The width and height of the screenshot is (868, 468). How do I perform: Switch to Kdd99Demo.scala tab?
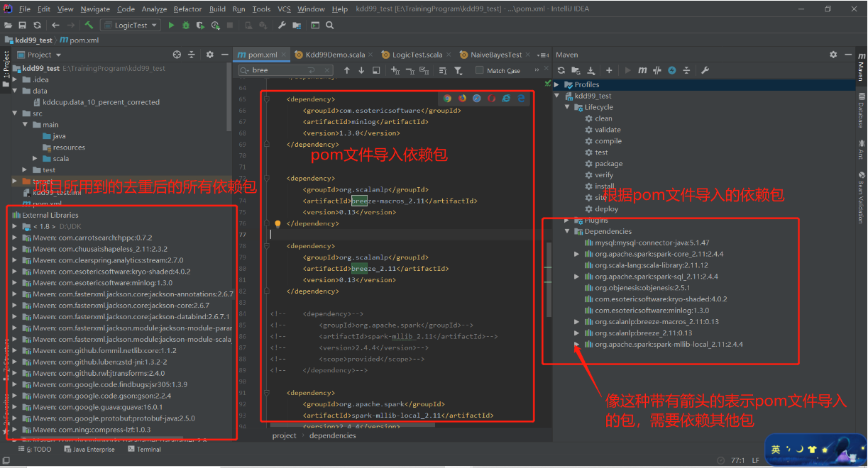[x=330, y=55]
